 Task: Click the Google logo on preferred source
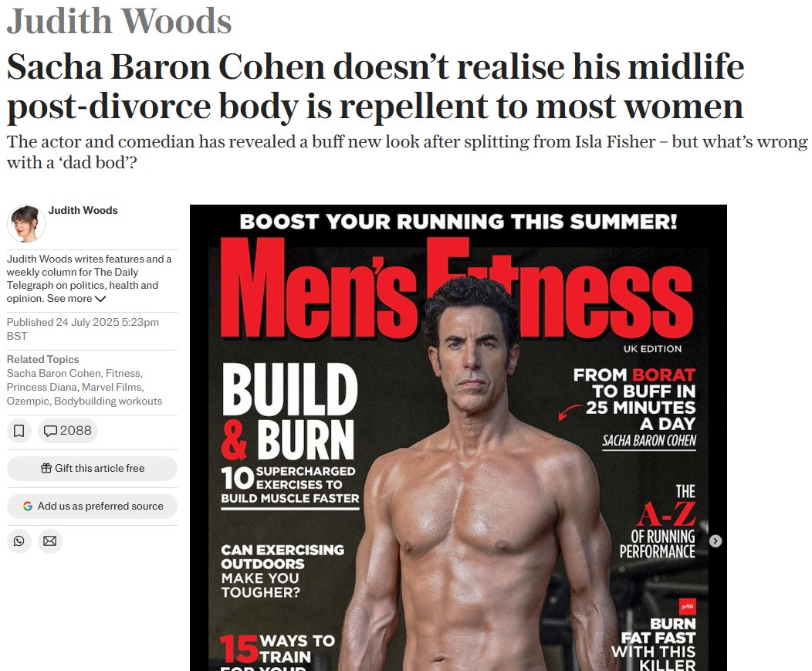[28, 507]
